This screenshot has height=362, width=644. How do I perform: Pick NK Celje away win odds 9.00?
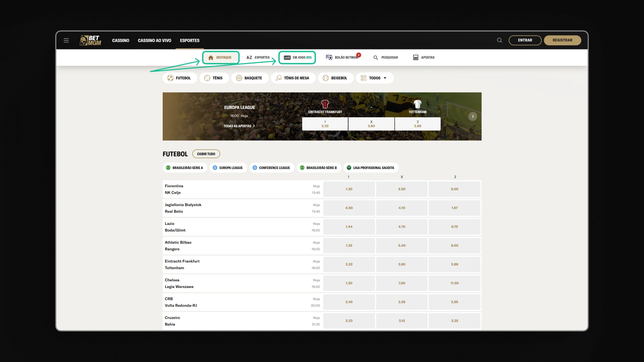coord(454,189)
